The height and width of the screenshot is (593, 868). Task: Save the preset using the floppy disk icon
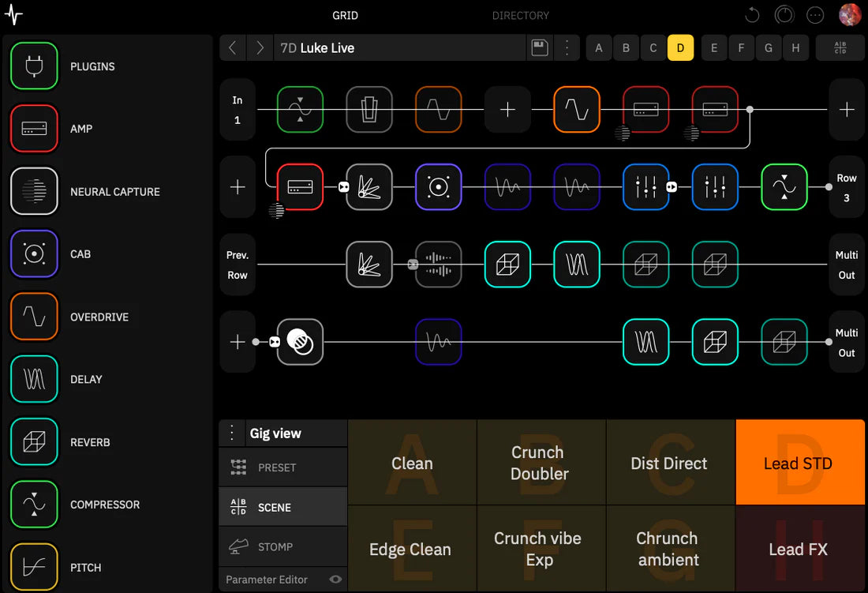540,47
